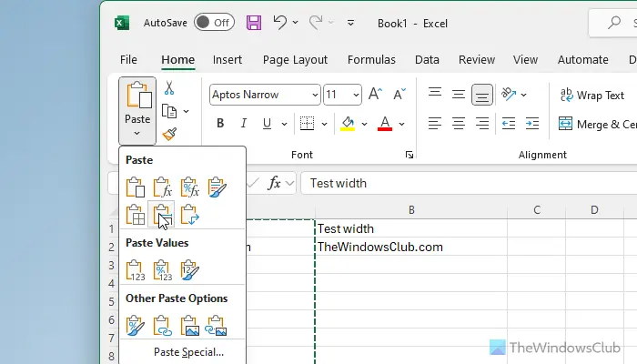Increase font size
The image size is (637, 364).
(375, 94)
